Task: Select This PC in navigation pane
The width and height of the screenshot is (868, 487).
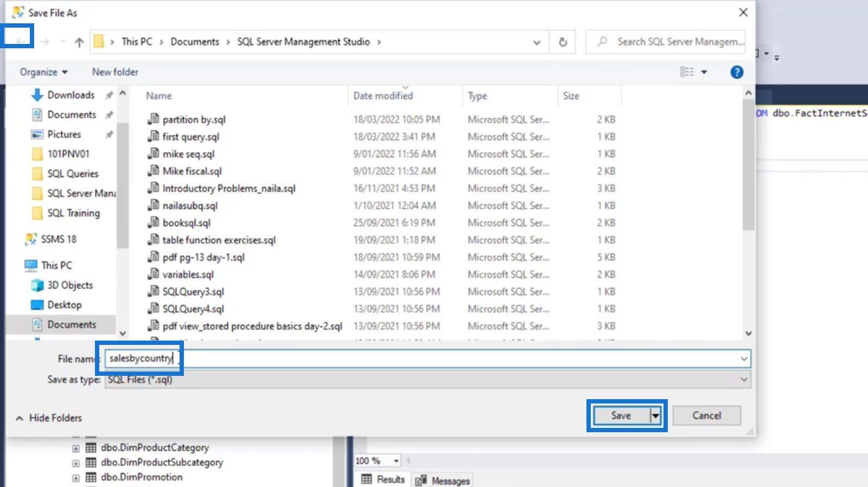Action: 56,265
